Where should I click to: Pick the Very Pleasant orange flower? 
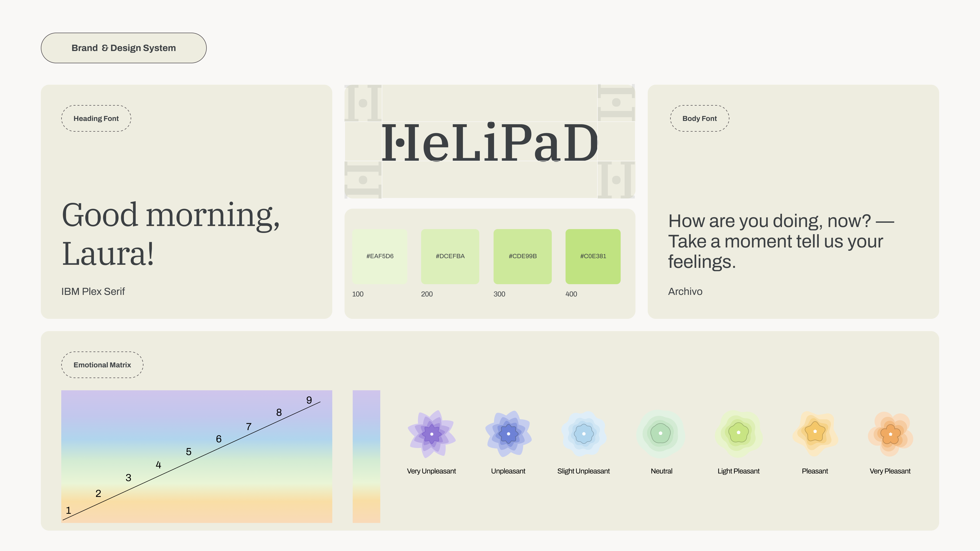point(890,434)
